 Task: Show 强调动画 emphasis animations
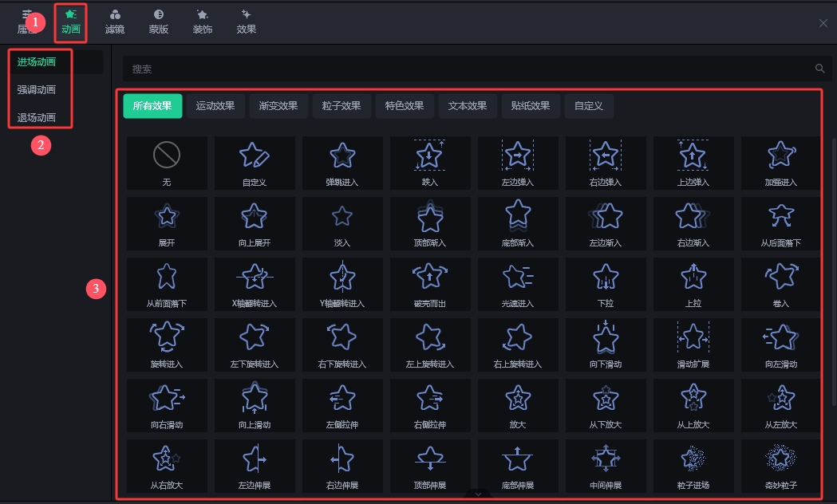(37, 90)
